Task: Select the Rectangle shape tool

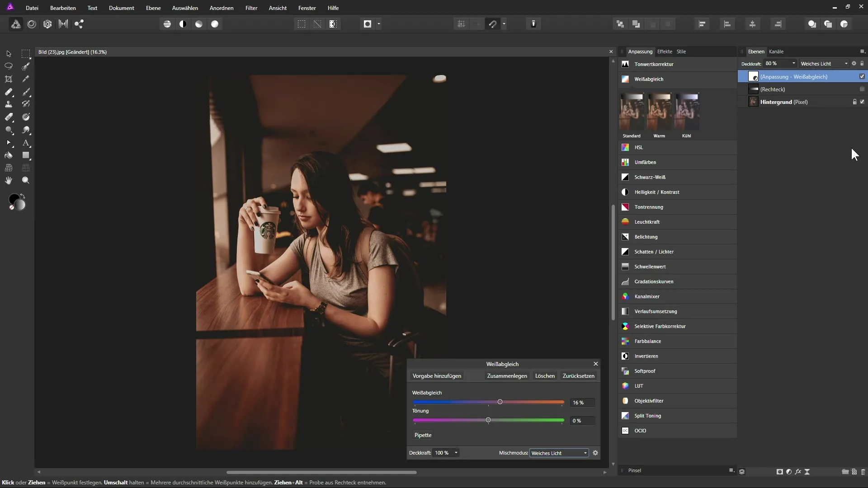Action: pyautogui.click(x=26, y=155)
